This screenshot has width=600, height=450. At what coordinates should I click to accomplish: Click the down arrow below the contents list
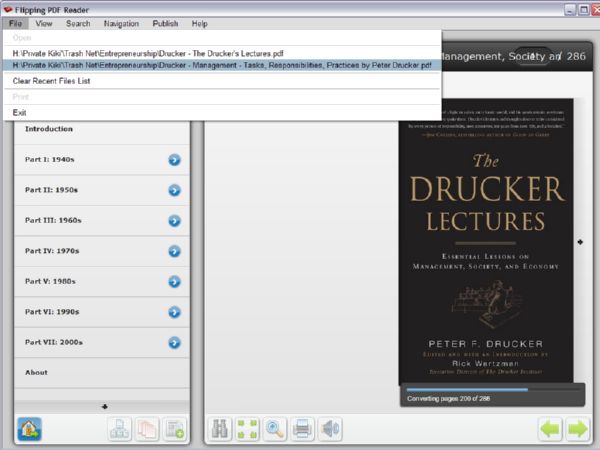105,406
